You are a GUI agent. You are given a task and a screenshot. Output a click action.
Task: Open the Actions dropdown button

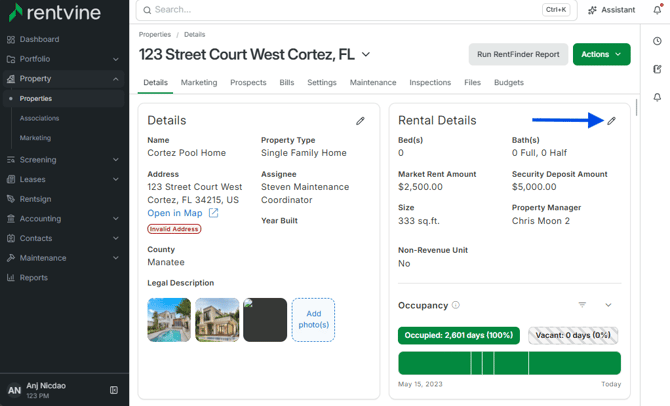point(601,54)
